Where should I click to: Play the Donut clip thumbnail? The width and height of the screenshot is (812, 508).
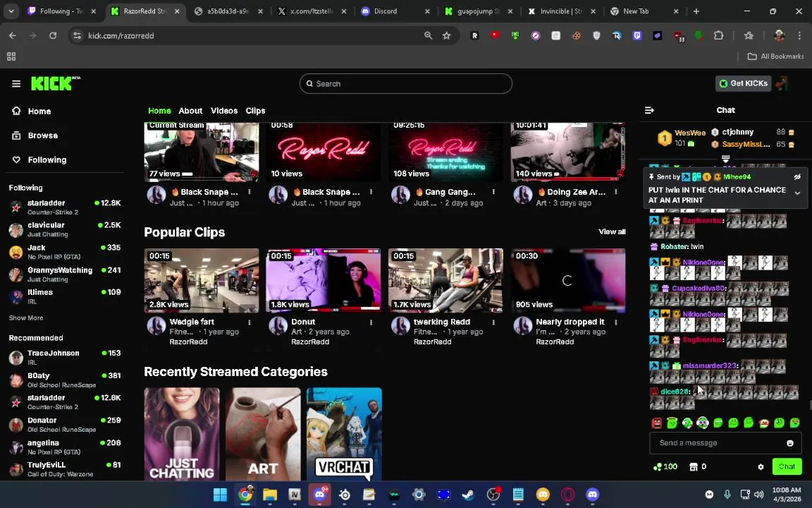(x=323, y=280)
